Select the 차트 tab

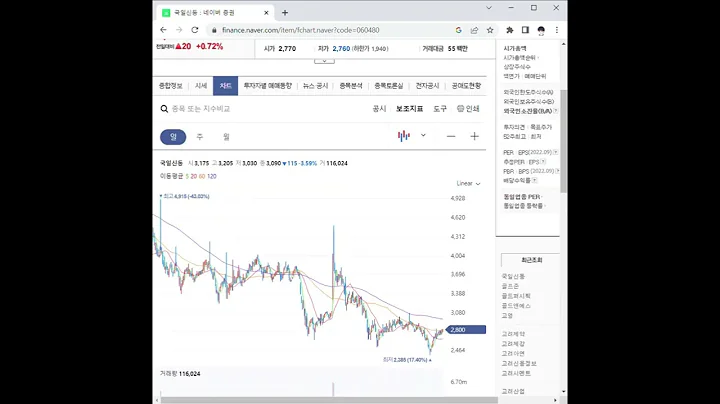[x=225, y=86]
